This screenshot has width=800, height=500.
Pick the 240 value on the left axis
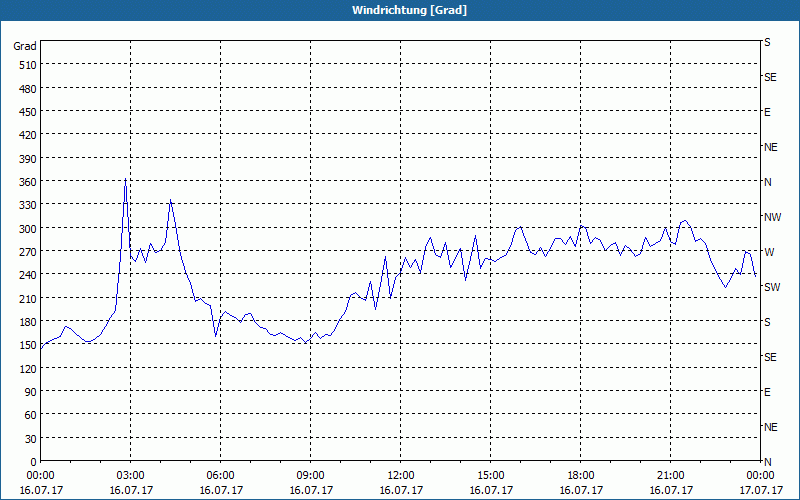tap(28, 275)
